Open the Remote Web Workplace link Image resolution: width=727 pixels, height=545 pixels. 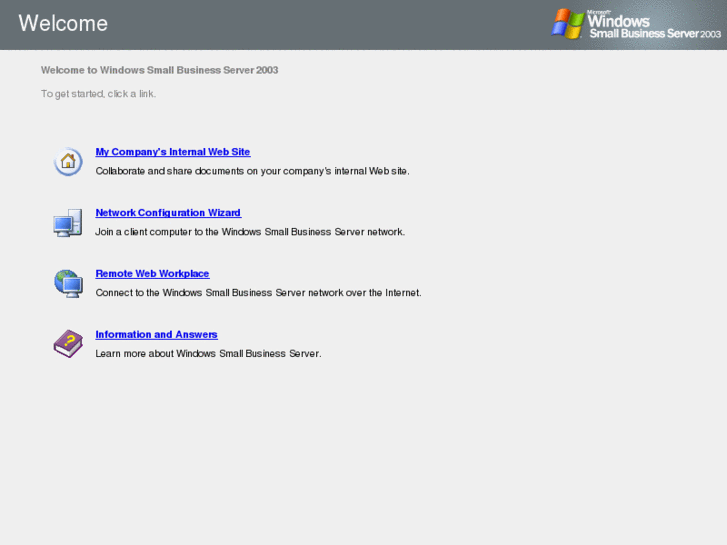click(x=153, y=273)
